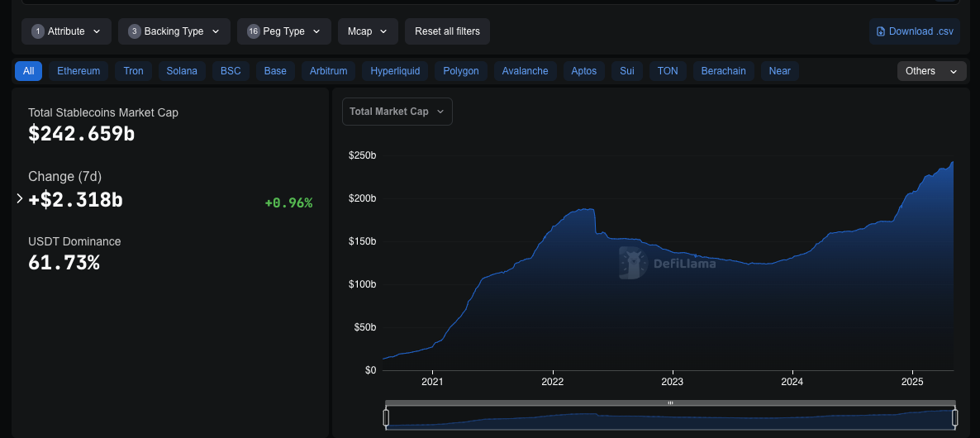980x438 pixels.
Task: Click the Download .csv file icon
Action: click(x=881, y=31)
